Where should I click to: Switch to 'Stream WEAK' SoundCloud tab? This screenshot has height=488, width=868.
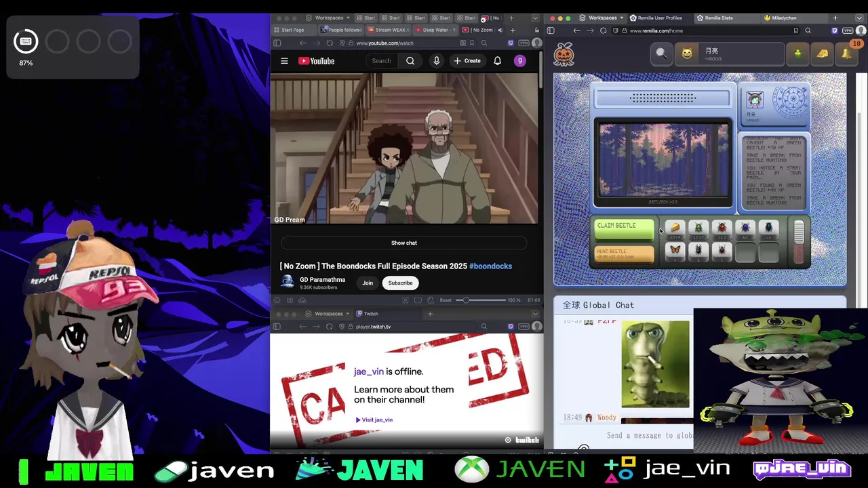click(388, 30)
